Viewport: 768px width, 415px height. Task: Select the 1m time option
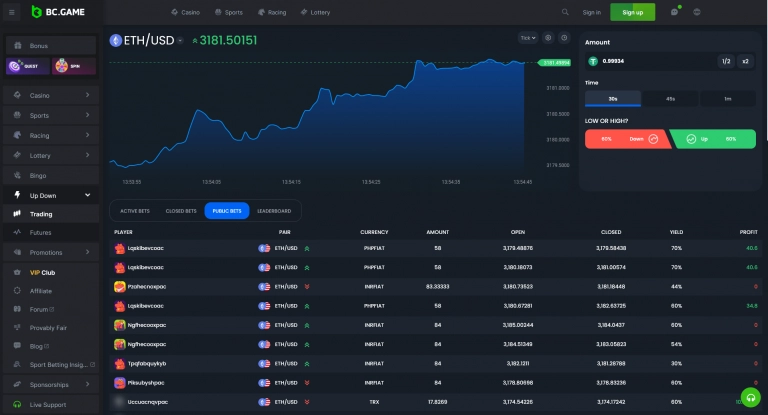[728, 98]
